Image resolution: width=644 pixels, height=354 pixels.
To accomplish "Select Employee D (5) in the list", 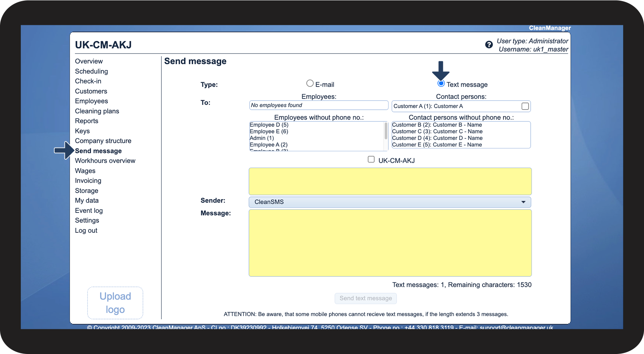I will pos(269,125).
